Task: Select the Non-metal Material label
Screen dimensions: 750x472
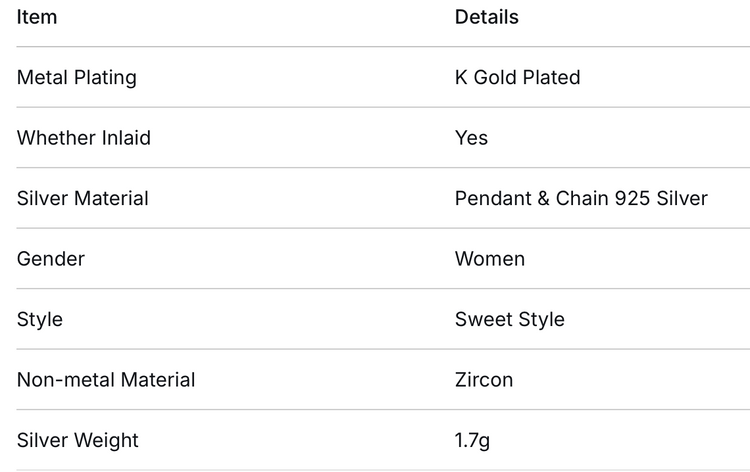Action: [x=106, y=380]
